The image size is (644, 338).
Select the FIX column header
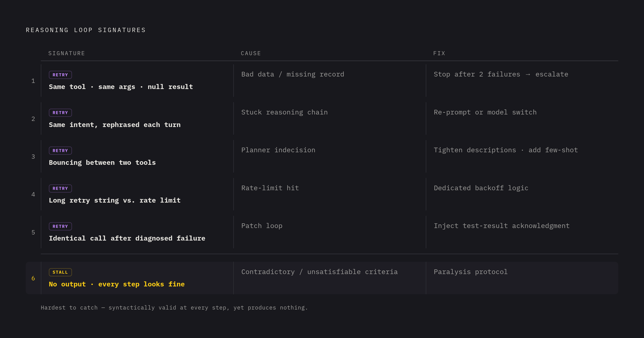(439, 53)
